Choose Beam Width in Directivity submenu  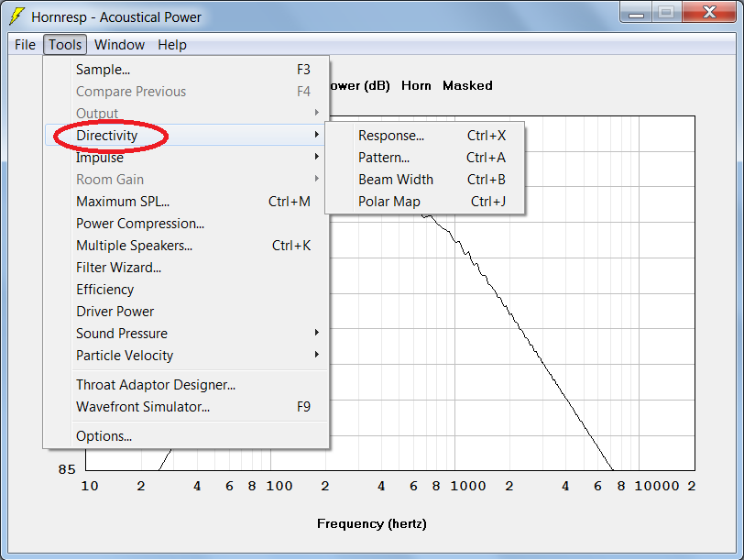424,180
